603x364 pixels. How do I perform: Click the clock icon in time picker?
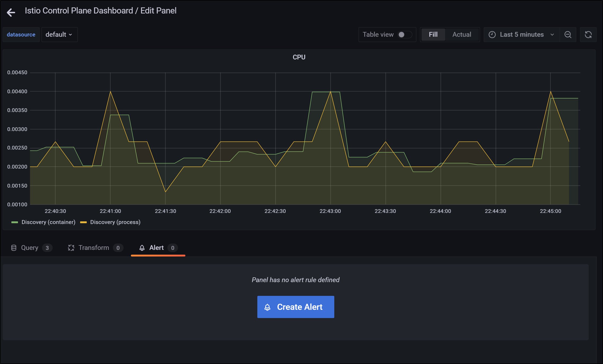(x=492, y=35)
